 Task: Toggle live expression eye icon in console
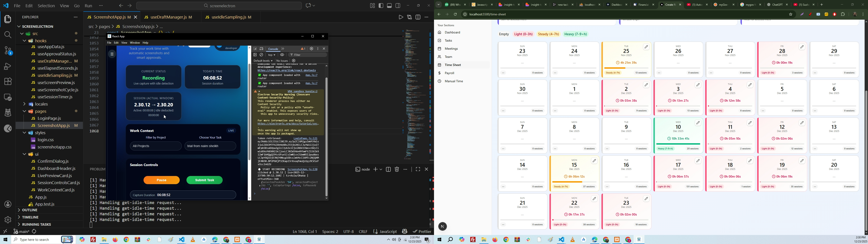pyautogui.click(x=282, y=55)
